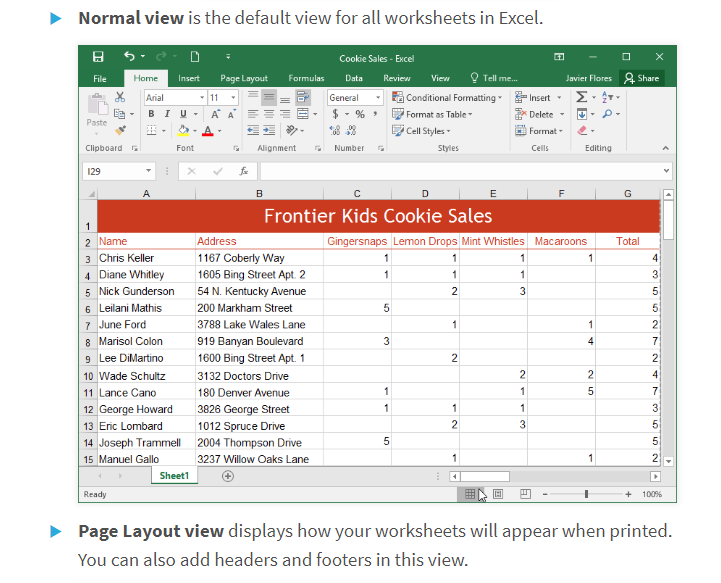Switch to the Data tab
721x583 pixels.
pyautogui.click(x=354, y=78)
